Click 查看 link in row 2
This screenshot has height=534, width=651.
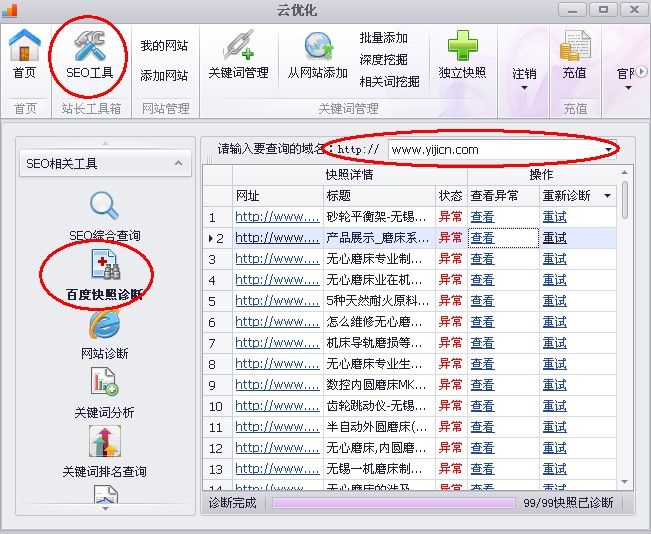482,238
